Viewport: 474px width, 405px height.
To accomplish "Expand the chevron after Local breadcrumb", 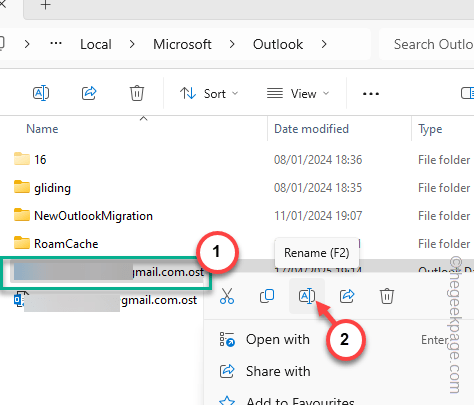I will pyautogui.click(x=132, y=44).
